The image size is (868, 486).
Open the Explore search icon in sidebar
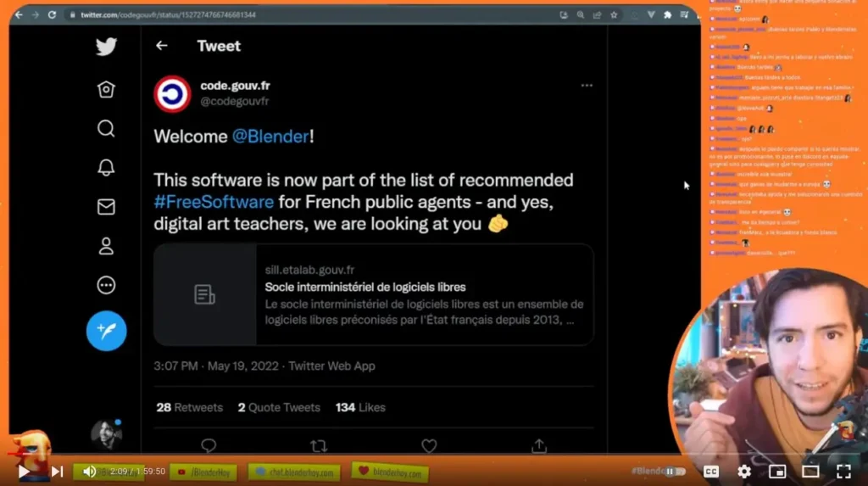pos(106,129)
